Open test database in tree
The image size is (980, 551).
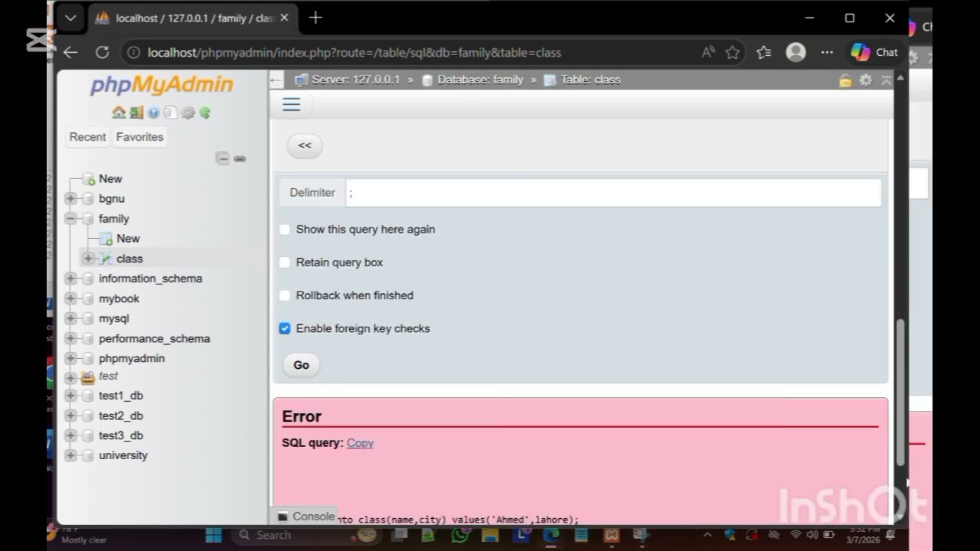coord(108,376)
